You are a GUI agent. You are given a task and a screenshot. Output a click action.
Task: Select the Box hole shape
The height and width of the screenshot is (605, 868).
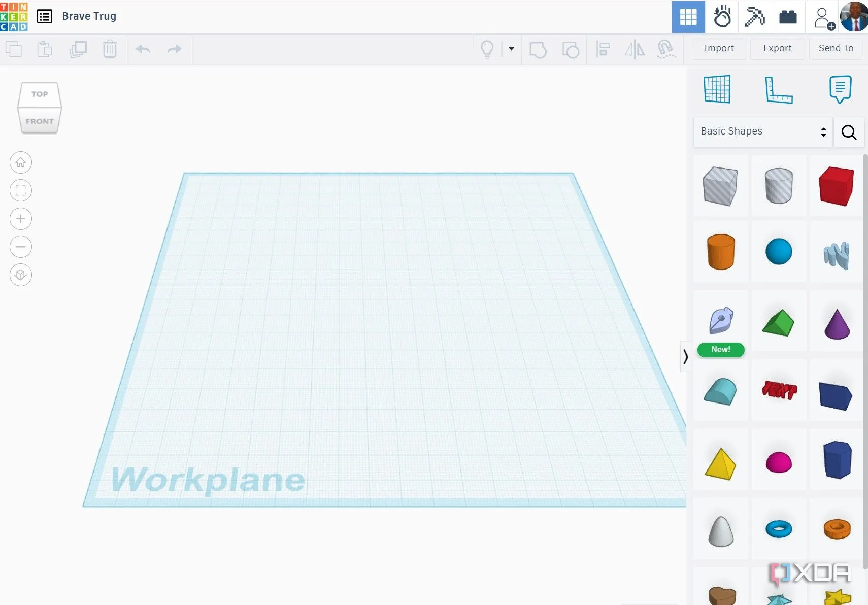click(x=720, y=186)
